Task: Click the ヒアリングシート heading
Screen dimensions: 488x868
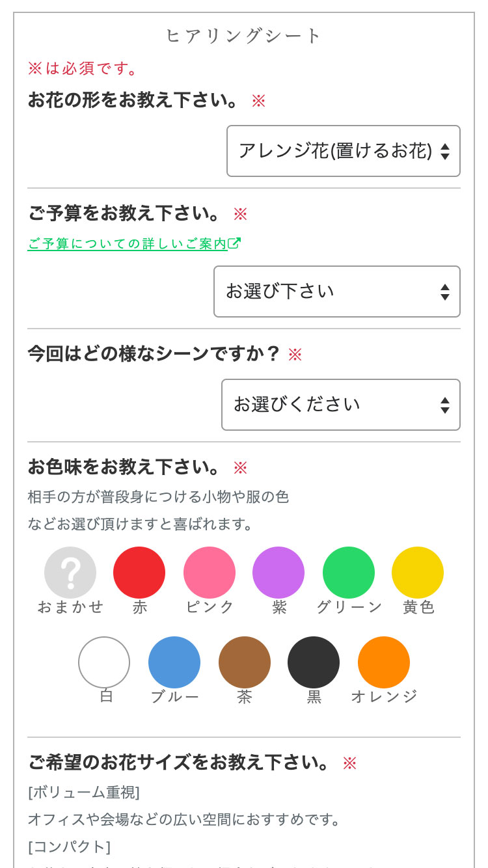Action: (244, 36)
